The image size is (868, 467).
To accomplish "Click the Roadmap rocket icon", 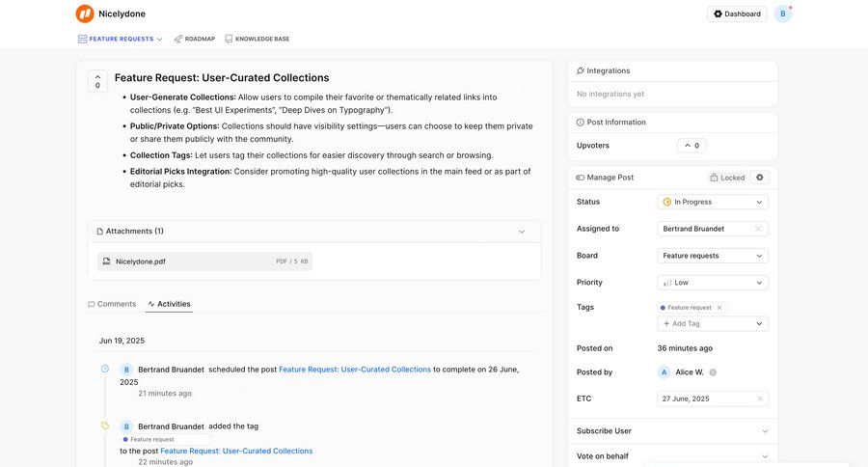I will [x=177, y=39].
